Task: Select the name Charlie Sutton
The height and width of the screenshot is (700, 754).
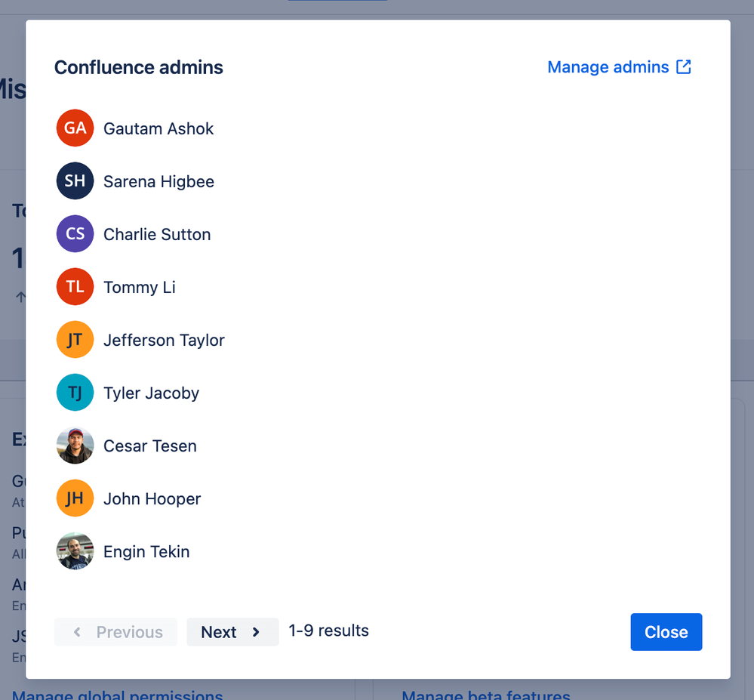Action: [157, 234]
